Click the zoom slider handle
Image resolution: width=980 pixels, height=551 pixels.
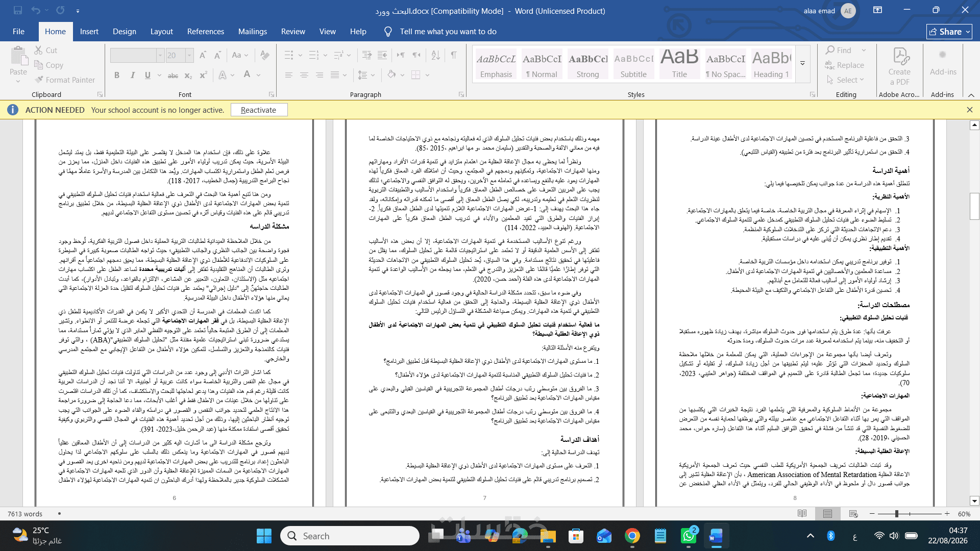[x=896, y=514]
